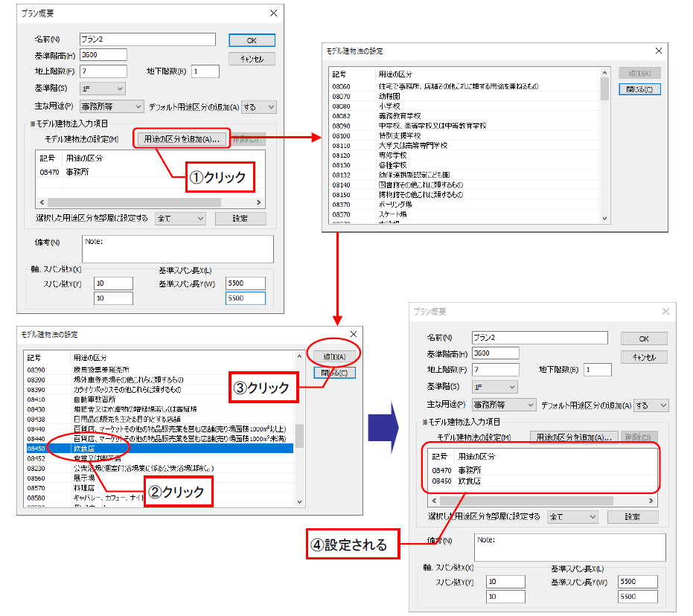Close the top-right モデル建物法の設定 dialog with X
The height and width of the screenshot is (616, 693).
[x=658, y=51]
